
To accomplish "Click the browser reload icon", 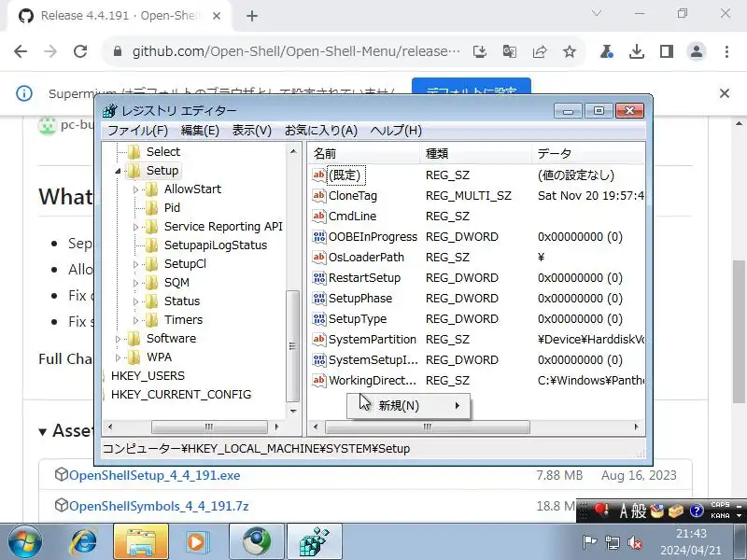I will [80, 51].
